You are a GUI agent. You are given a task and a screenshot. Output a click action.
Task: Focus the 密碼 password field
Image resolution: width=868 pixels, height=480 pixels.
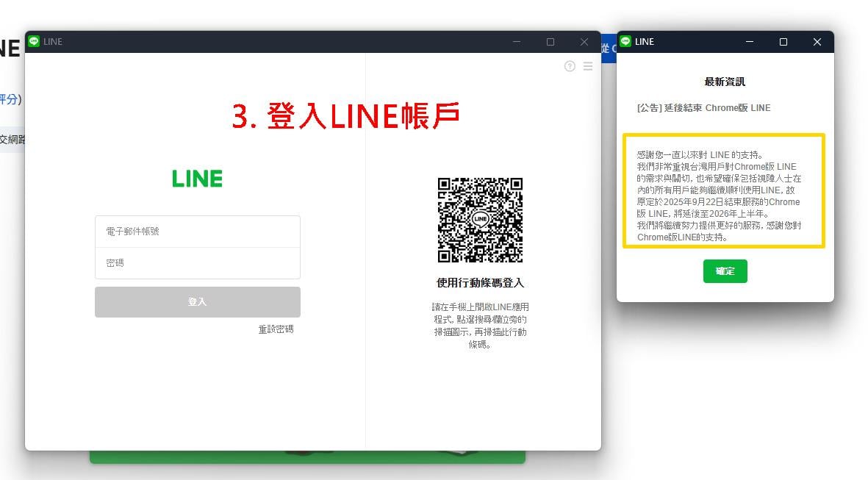(x=198, y=263)
